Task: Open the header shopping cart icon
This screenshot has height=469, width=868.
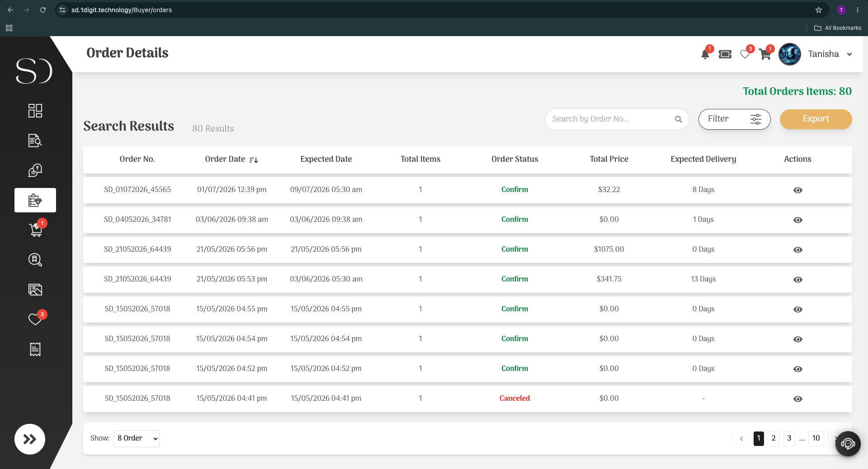Action: (765, 54)
